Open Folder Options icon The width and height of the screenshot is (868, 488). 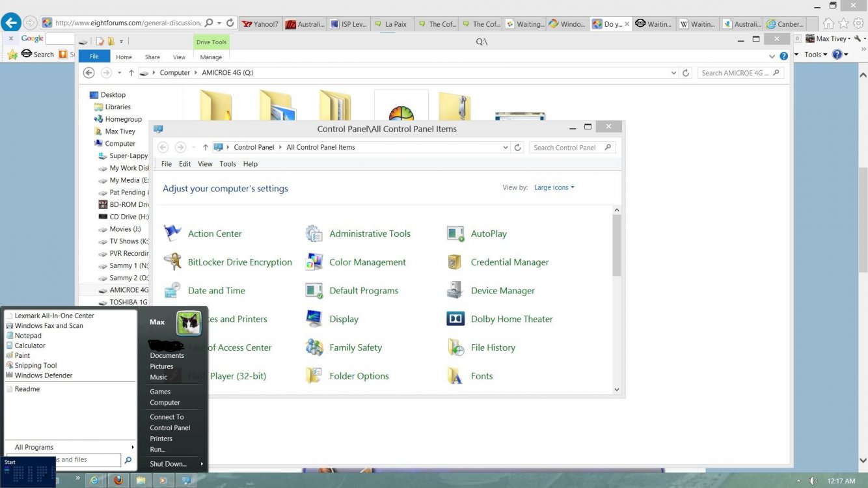tap(314, 376)
